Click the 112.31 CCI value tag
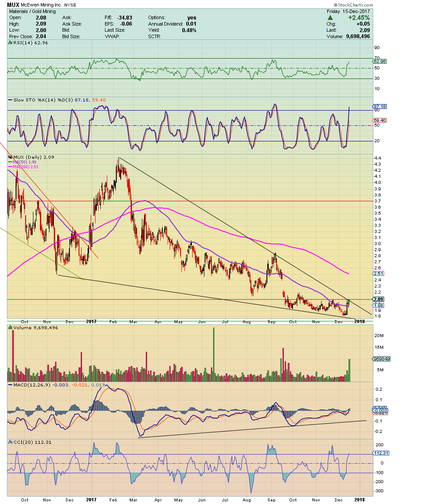 coord(381,453)
